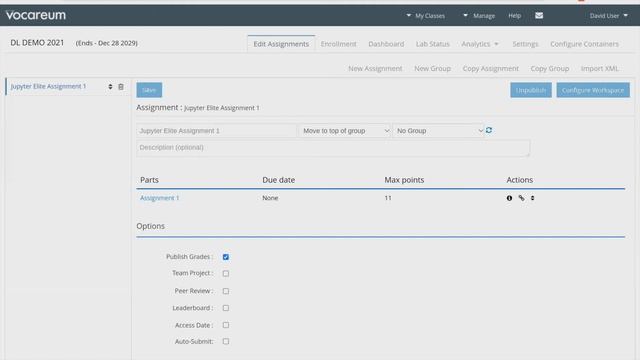Expand the Analytics dropdown tab

[x=480, y=44]
